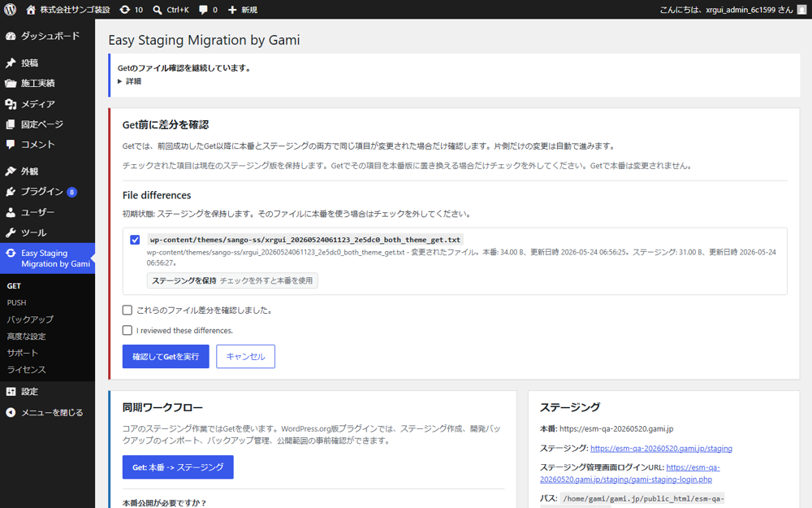This screenshot has width=812, height=508.
Task: Select the バックアップ submenu item
Action: point(30,319)
